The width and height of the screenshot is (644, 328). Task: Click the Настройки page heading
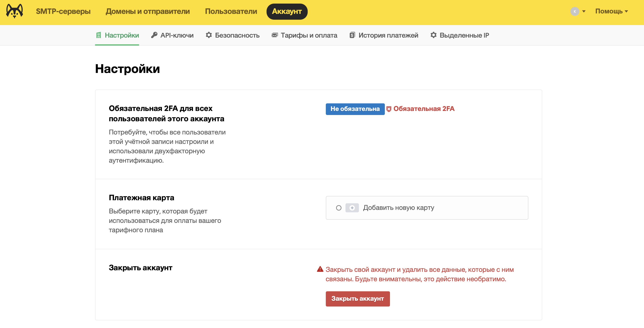tap(127, 68)
